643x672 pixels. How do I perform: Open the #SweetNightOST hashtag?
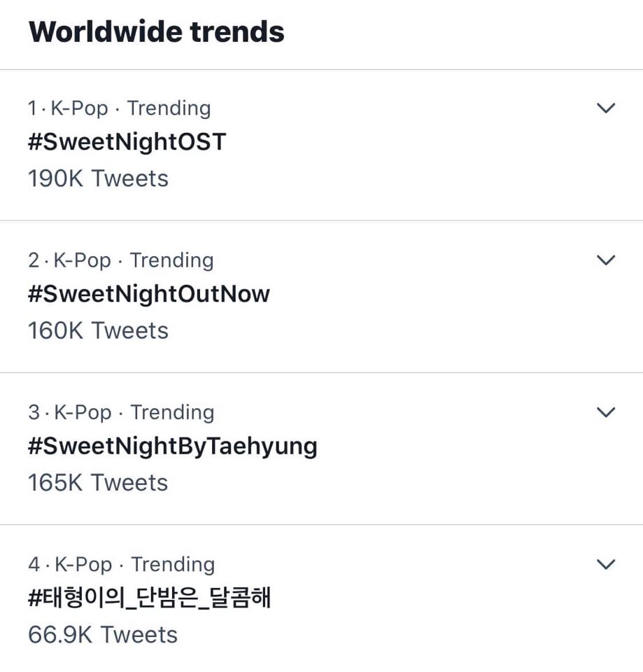coord(127,142)
